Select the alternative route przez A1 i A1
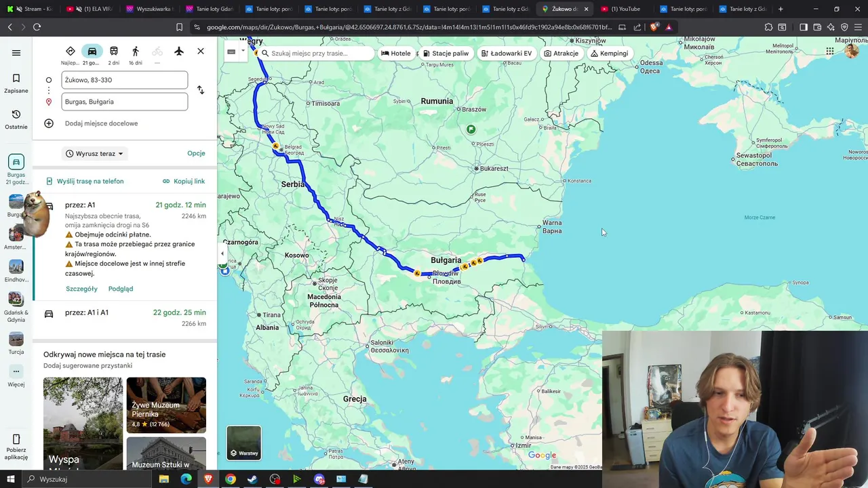Viewport: 868px width, 488px height. [x=125, y=318]
